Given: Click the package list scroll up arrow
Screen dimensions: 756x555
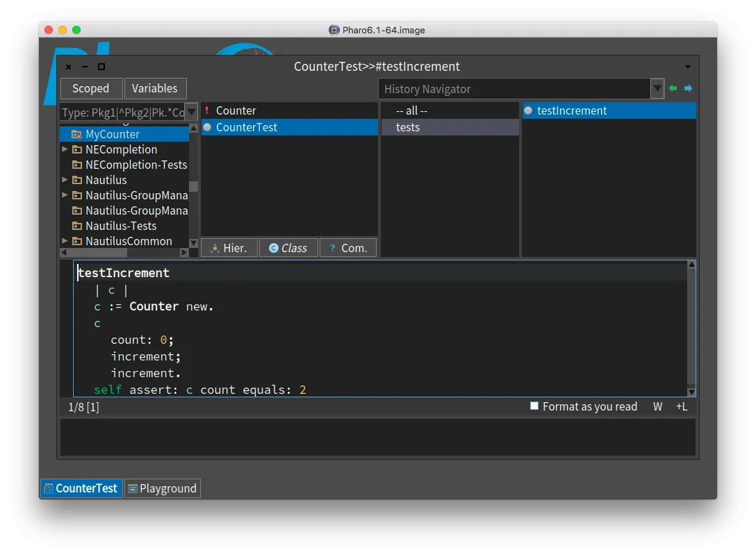Looking at the screenshot, I should tap(193, 128).
